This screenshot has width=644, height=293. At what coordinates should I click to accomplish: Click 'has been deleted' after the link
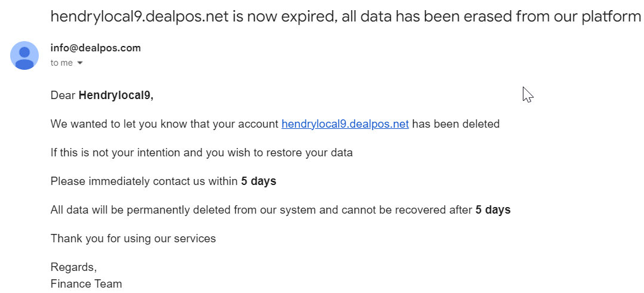point(456,124)
